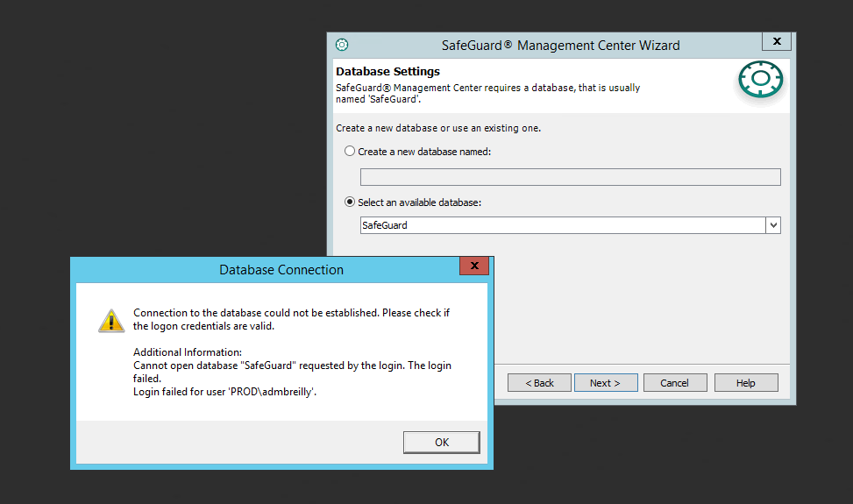Close the SafeGuard Management Center Wizard window
Screen dimensions: 853x504
777,41
